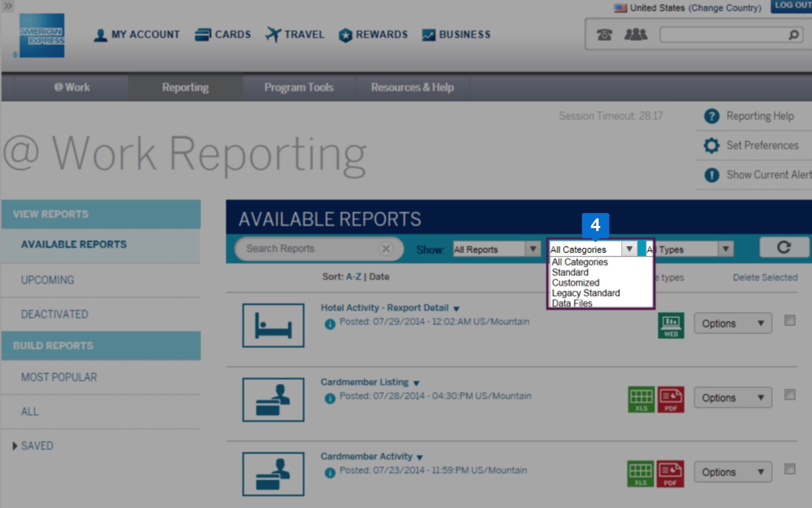Download Cardmember Activity as PDF
The image size is (812, 508).
[670, 473]
